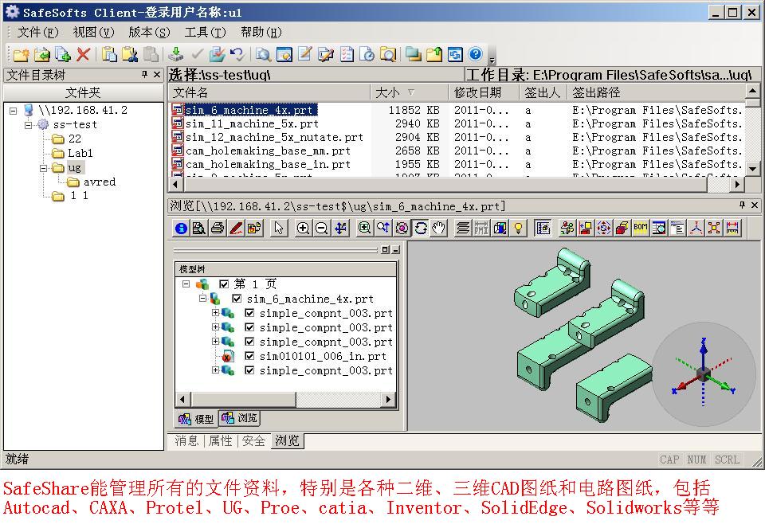Click the 签出人 column header
765x532 pixels.
pos(543,92)
